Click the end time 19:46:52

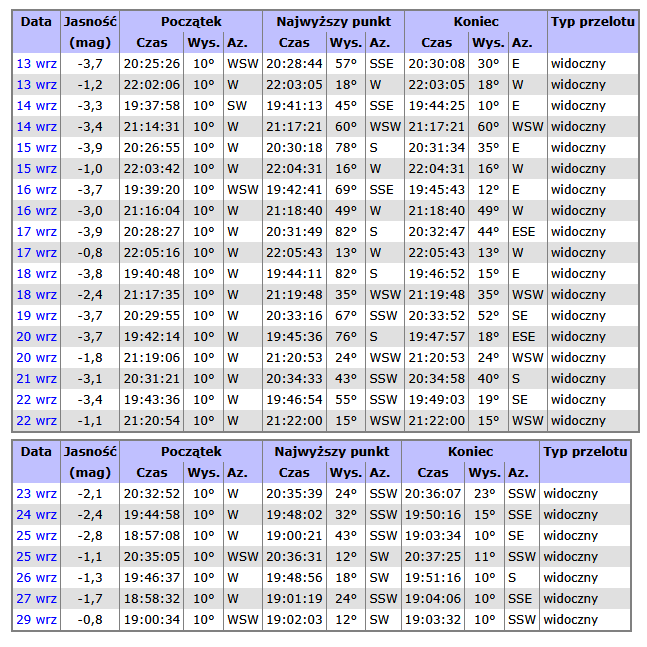(437, 274)
